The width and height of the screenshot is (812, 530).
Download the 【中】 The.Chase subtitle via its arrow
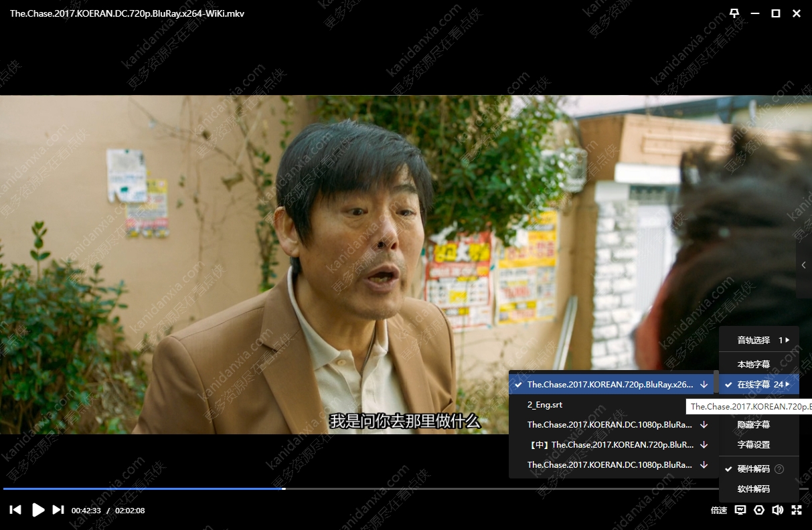pyautogui.click(x=704, y=445)
